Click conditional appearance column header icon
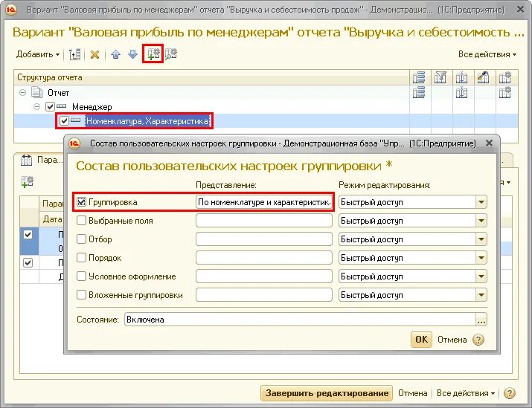This screenshot has width=532, height=408. [483, 77]
